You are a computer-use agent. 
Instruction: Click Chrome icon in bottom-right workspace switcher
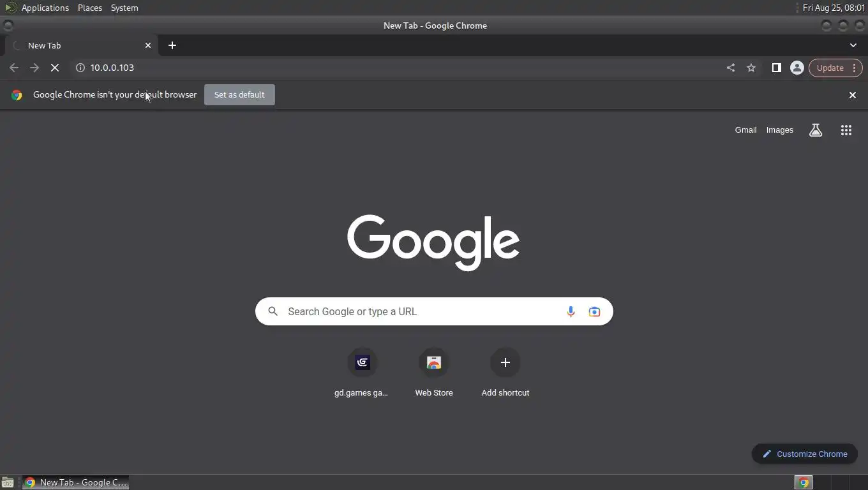[804, 482]
